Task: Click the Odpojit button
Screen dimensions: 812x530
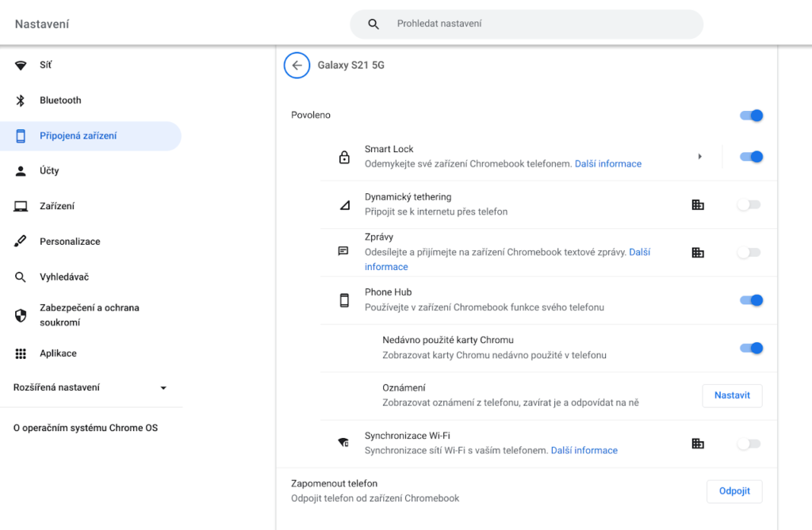Action: click(734, 491)
